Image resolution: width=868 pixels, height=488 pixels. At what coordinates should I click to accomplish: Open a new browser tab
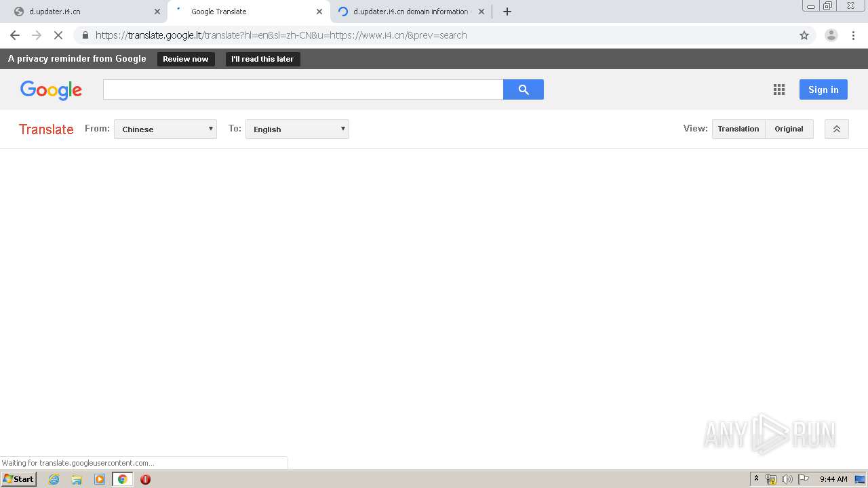[507, 12]
